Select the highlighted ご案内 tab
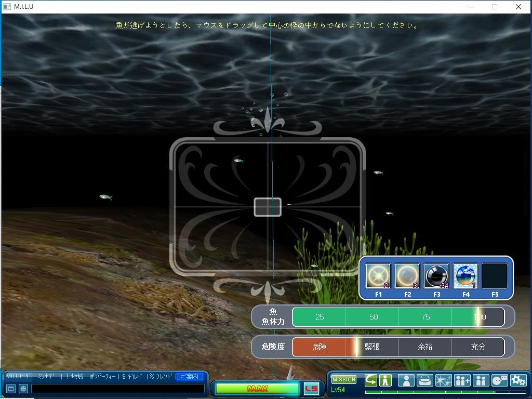Viewport: 532px width, 399px height. [x=189, y=376]
